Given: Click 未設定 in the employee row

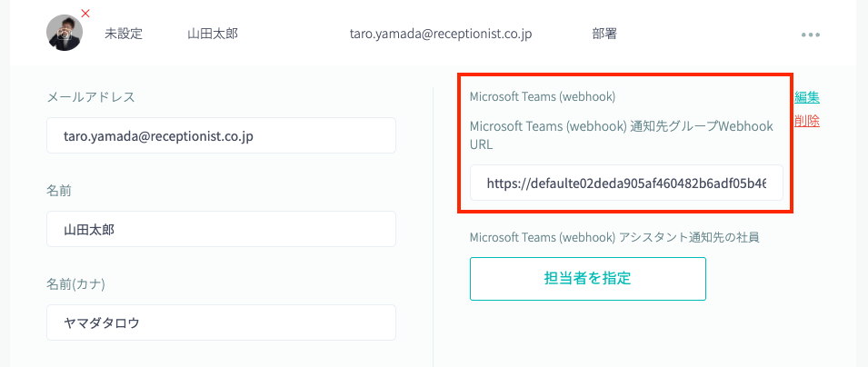Looking at the screenshot, I should click(124, 34).
